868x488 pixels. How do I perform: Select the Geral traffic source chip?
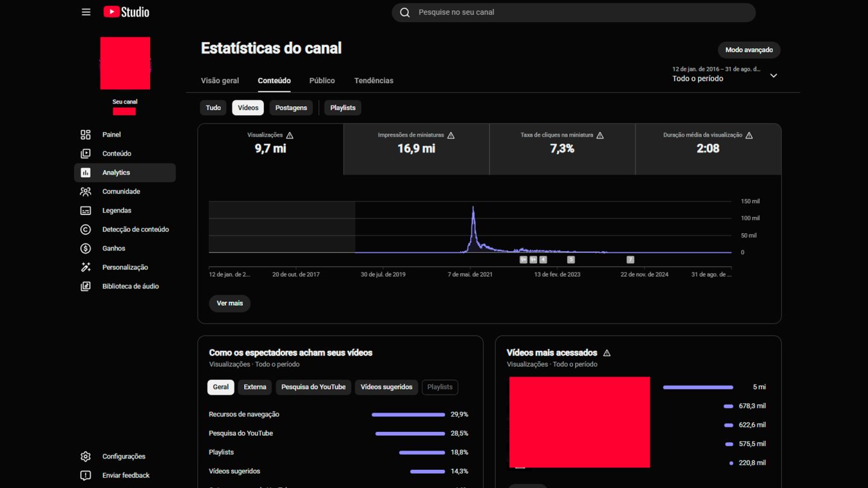click(221, 387)
